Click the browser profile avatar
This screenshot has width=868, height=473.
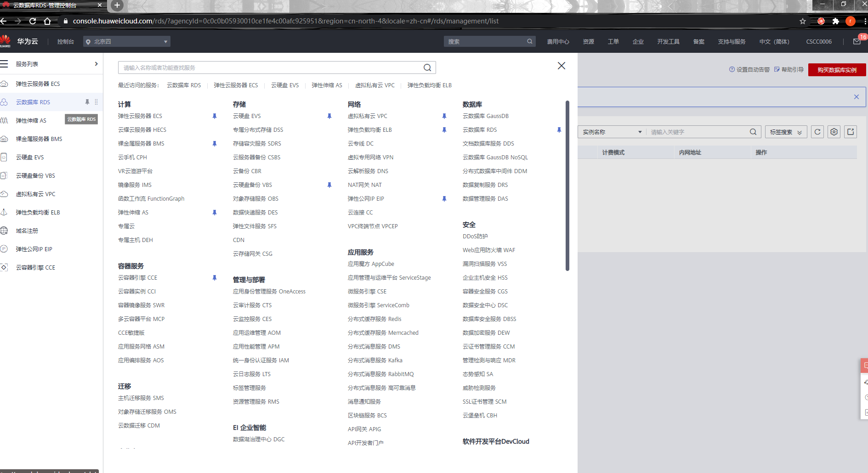[x=851, y=21]
